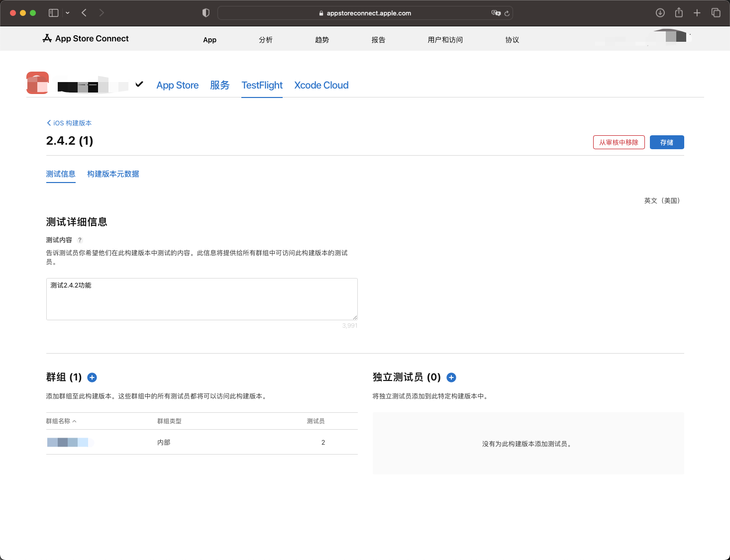
Task: Open the 英文（美国）language selector
Action: coord(662,200)
